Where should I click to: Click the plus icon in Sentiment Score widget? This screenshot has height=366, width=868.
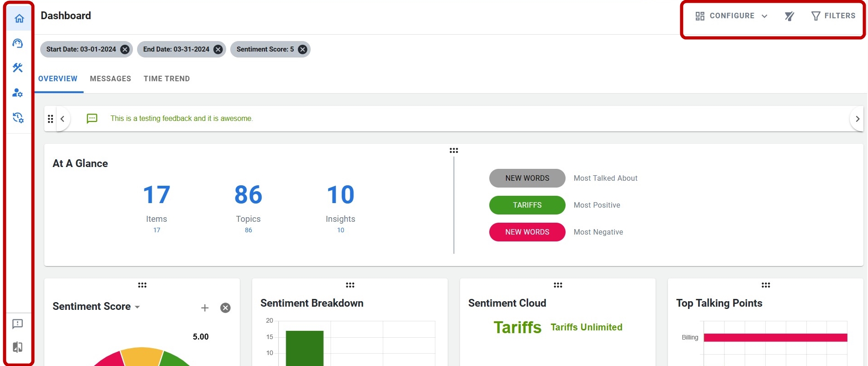[x=205, y=308]
